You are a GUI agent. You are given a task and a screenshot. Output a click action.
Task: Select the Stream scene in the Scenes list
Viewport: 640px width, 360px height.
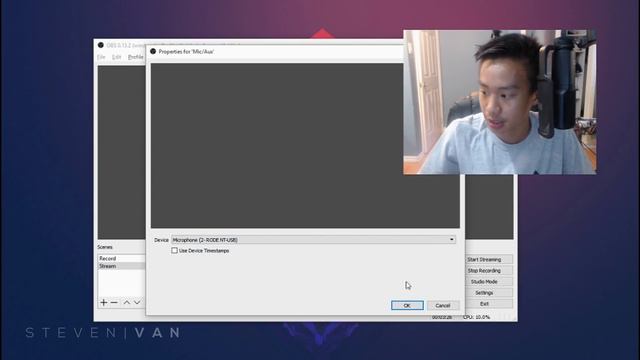(122, 266)
